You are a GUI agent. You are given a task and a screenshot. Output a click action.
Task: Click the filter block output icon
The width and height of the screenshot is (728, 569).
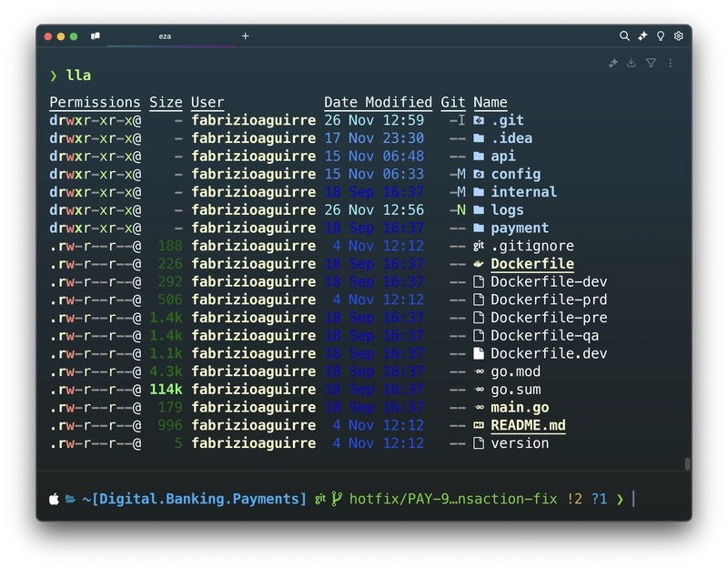pyautogui.click(x=651, y=63)
